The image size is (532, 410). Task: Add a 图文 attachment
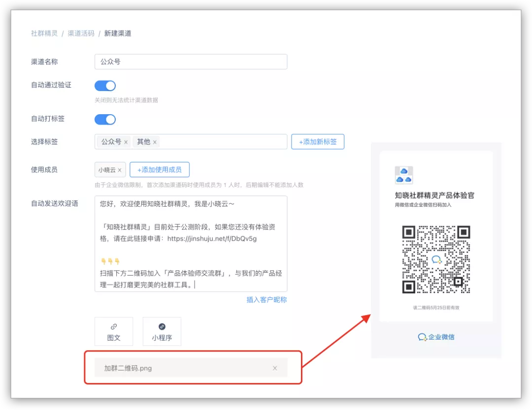click(114, 331)
